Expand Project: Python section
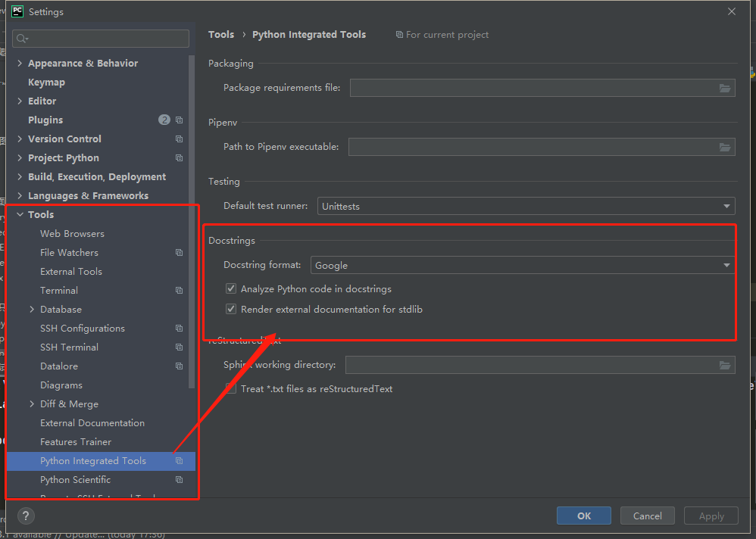Screen dimensions: 756x539 coord(20,157)
